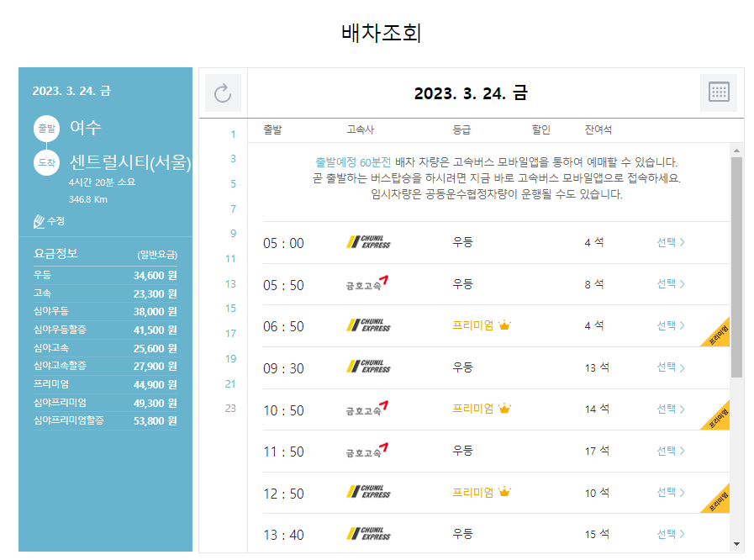This screenshot has width=754, height=560.
Task: Click the 할인 column header
Action: (541, 129)
